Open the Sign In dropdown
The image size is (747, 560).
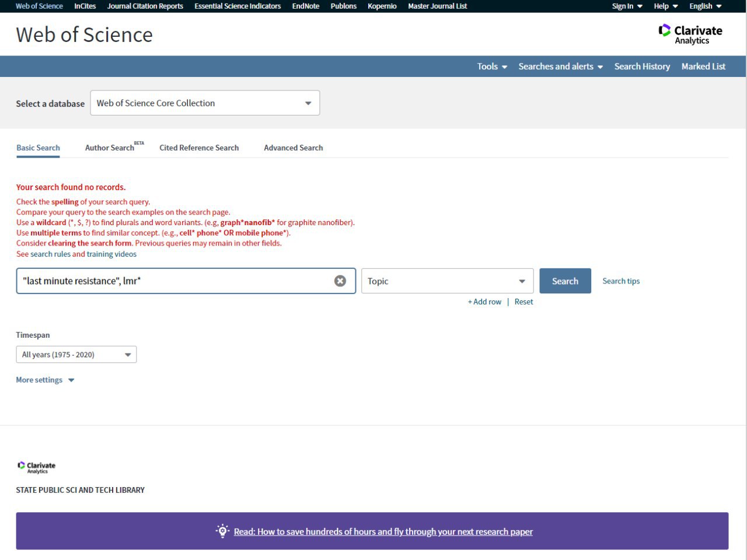(627, 6)
